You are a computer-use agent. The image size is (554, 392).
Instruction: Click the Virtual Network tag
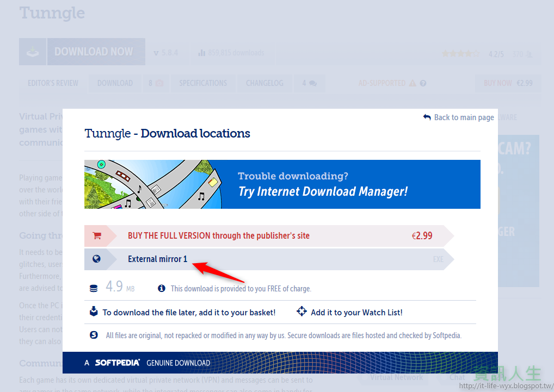click(396, 377)
